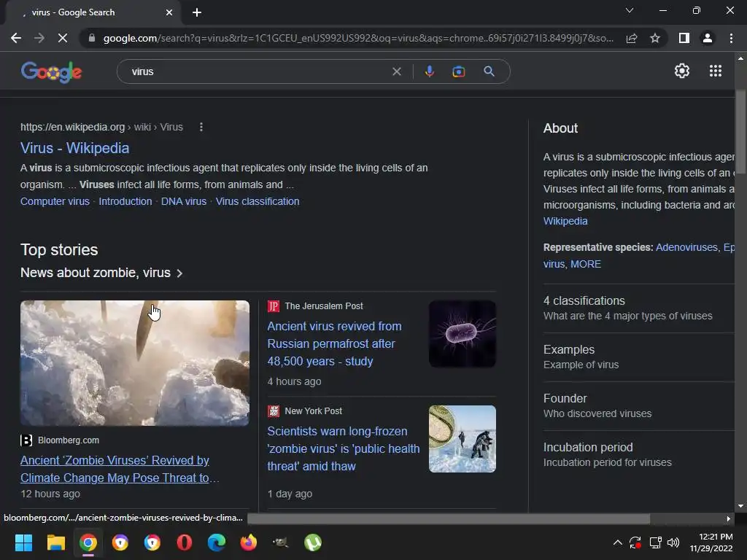Image resolution: width=747 pixels, height=560 pixels.
Task: Go to the Google logo homepage
Action: click(x=52, y=72)
